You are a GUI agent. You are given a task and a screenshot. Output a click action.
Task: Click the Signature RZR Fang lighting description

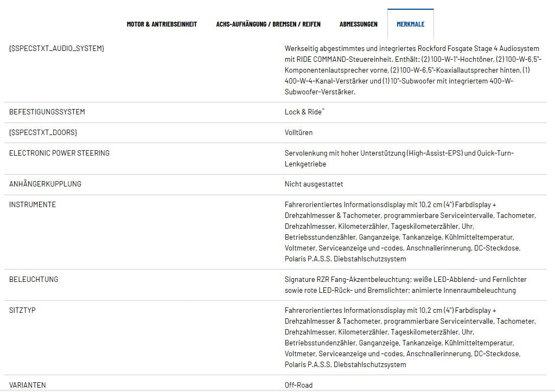[405, 285]
